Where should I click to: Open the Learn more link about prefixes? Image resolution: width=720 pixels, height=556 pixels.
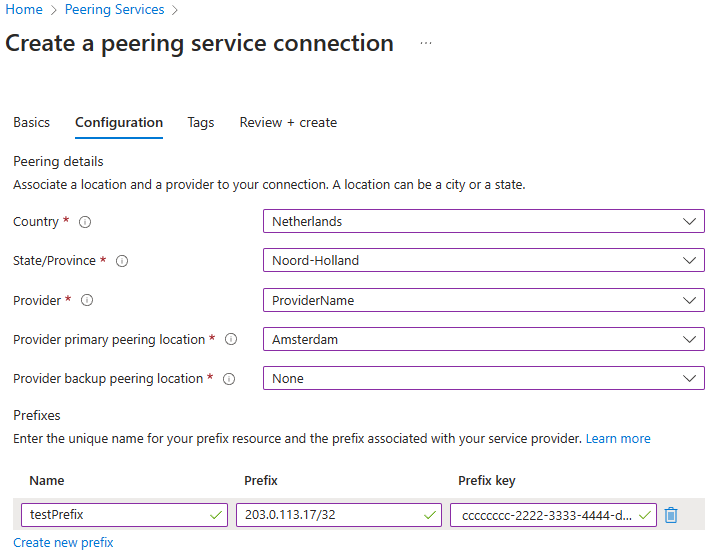618,439
